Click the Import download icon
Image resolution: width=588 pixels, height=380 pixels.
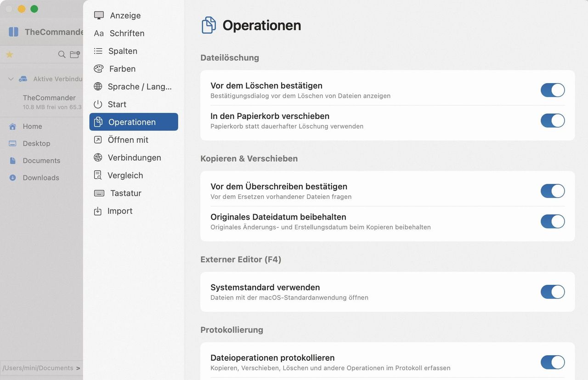98,211
